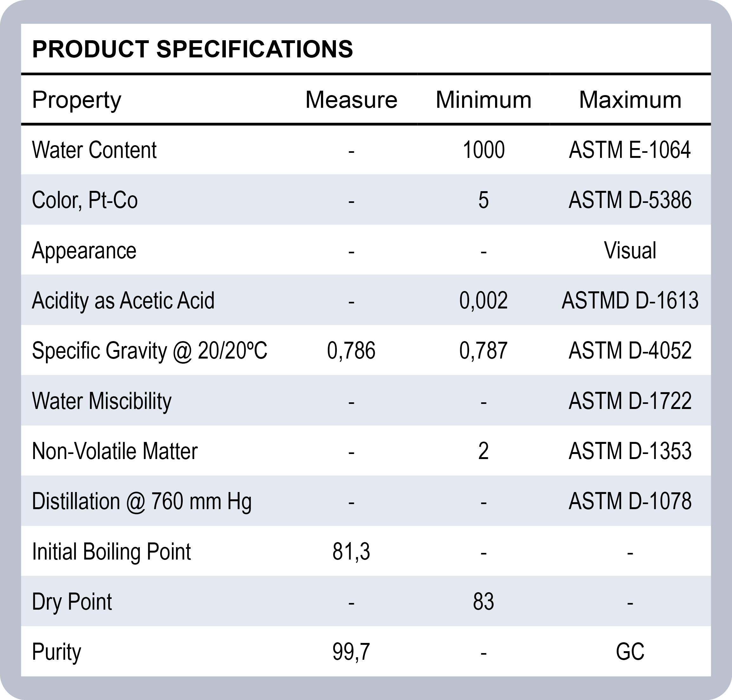Click the Measure column header
Viewport: 732px width, 700px height.
tap(351, 100)
